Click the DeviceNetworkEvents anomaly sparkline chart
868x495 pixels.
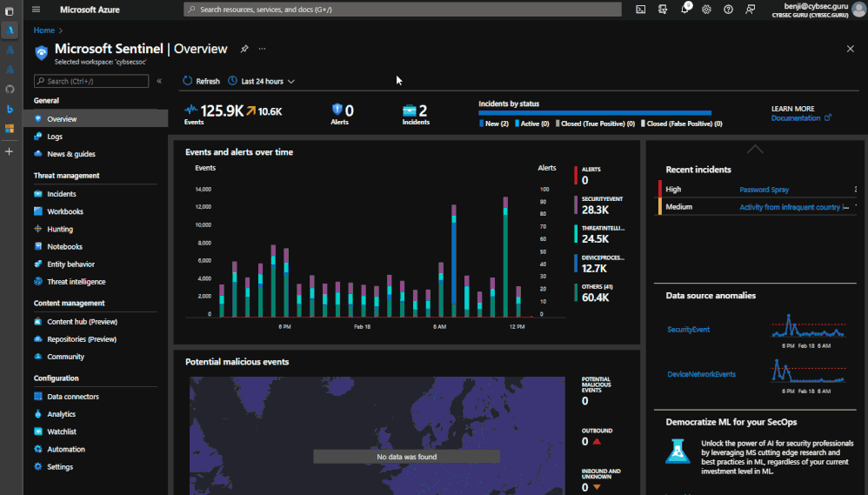809,371
